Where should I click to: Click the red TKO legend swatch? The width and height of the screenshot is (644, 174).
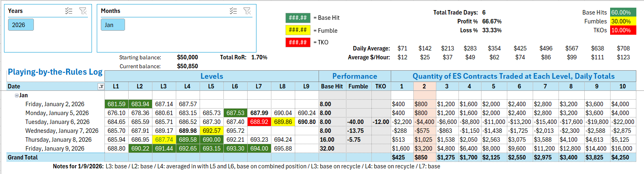[x=298, y=42]
